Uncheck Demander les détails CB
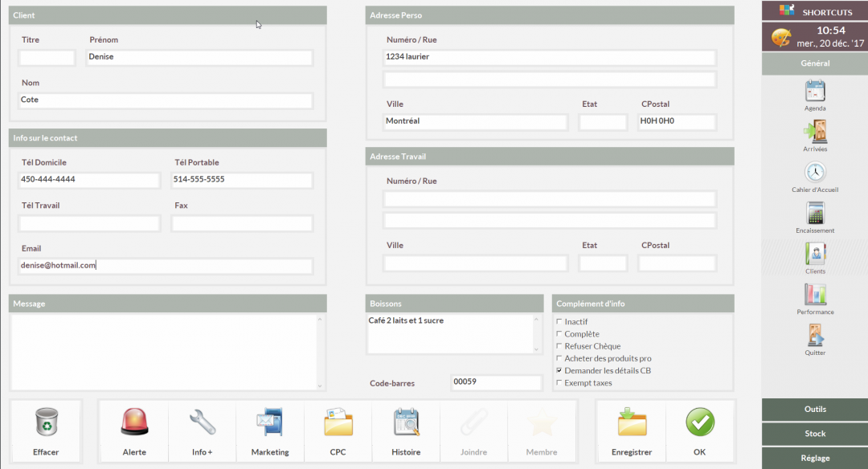 click(x=559, y=370)
